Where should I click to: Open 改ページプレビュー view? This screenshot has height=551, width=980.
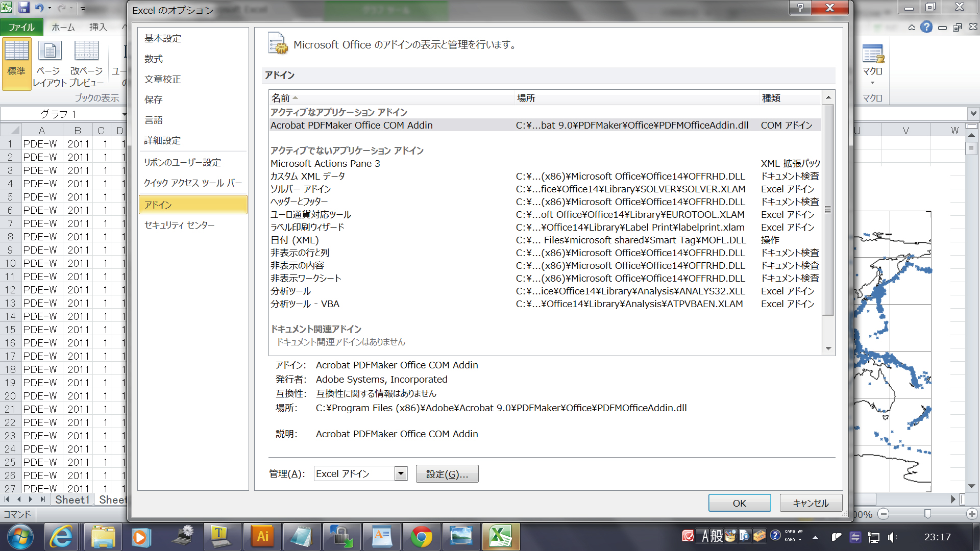tap(86, 64)
